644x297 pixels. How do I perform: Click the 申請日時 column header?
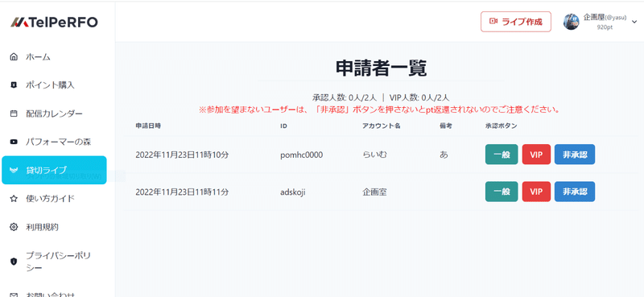point(148,126)
